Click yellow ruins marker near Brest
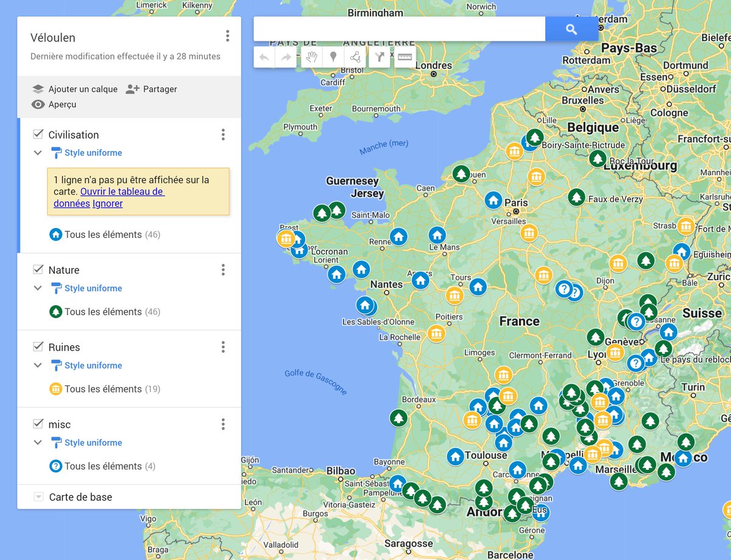This screenshot has width=731, height=560. (286, 239)
